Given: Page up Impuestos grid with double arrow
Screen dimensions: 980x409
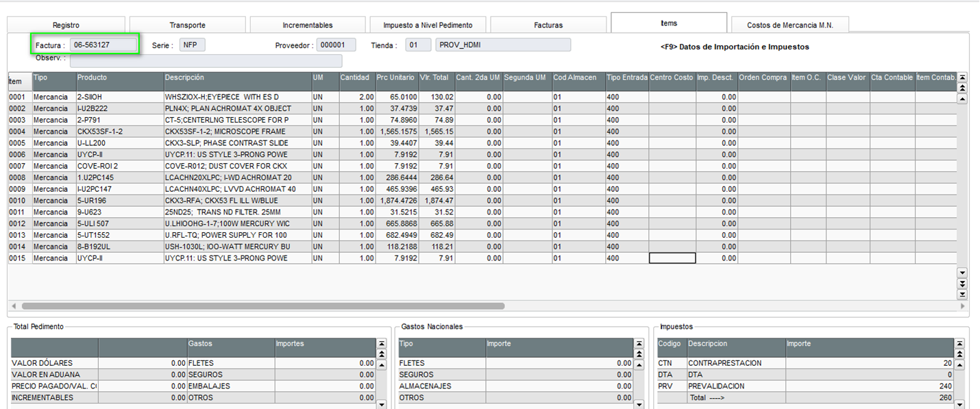Looking at the screenshot, I should (x=961, y=354).
